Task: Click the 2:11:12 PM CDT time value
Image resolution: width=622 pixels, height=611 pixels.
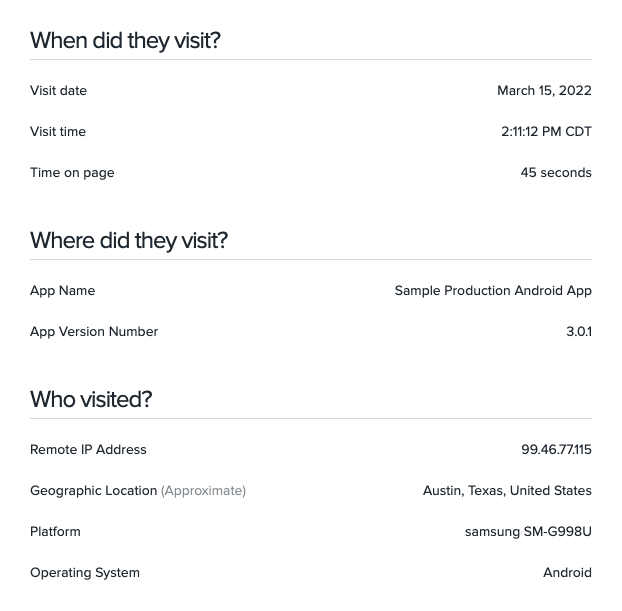Action: pyautogui.click(x=546, y=131)
